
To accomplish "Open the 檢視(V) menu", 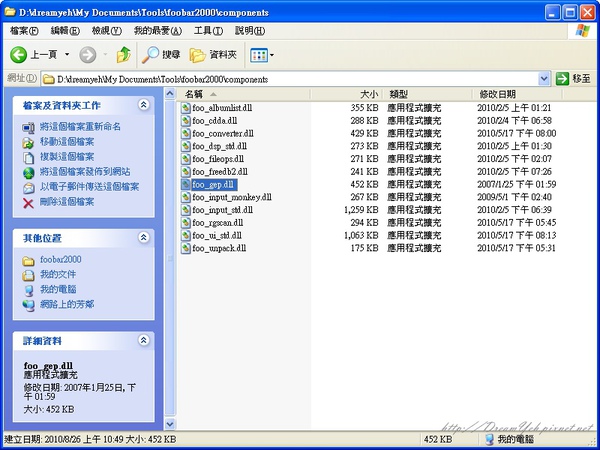I will click(x=106, y=31).
